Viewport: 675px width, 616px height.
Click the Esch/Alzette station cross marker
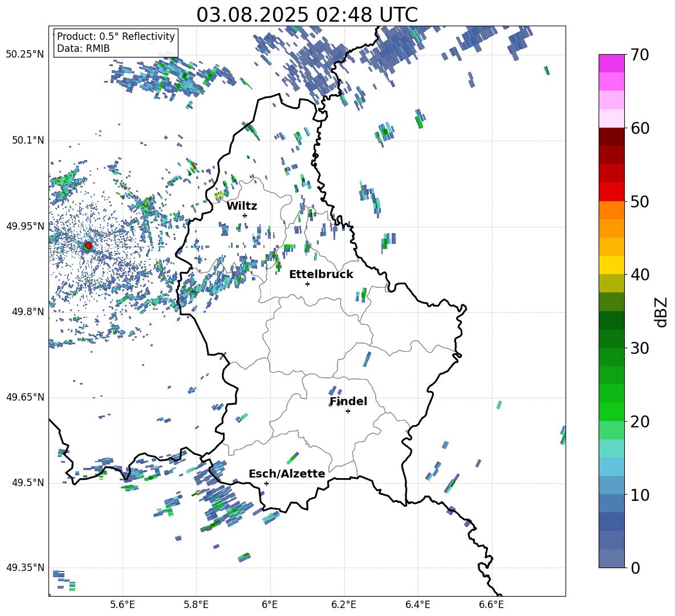point(266,483)
